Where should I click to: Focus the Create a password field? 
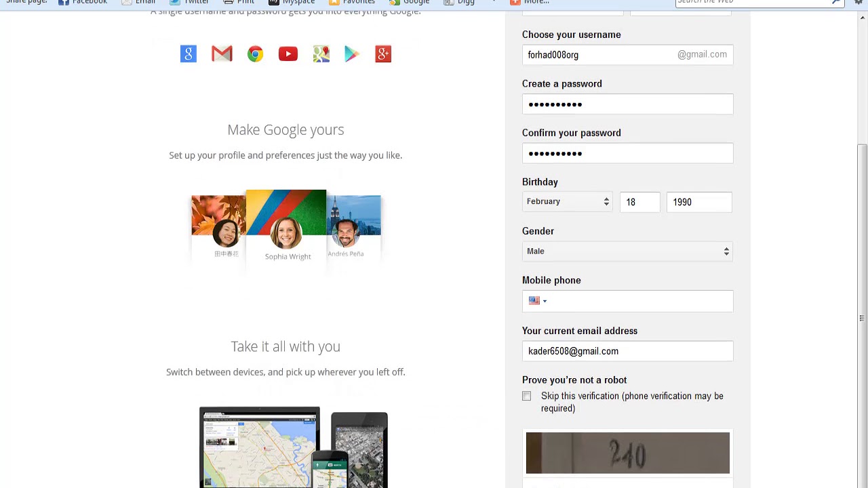point(627,104)
